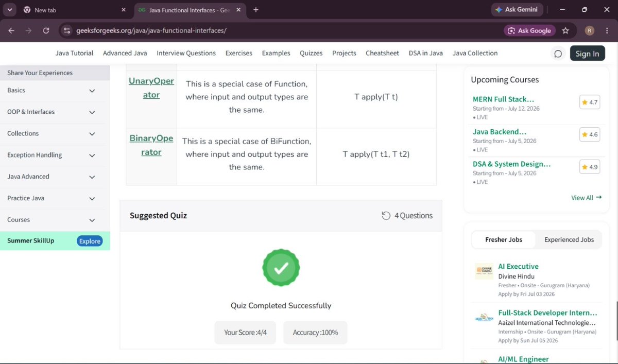This screenshot has height=364, width=618.
Task: Click the green quiz completed checkmark badge
Action: point(281,268)
